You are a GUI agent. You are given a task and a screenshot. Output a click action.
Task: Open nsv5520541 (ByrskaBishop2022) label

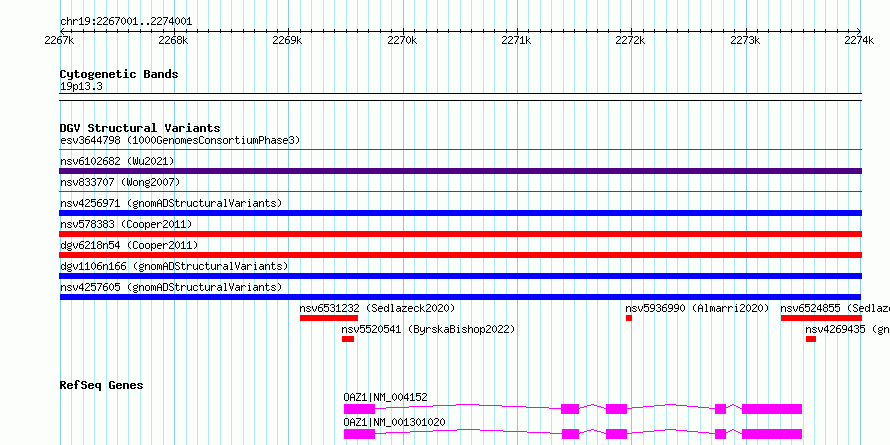428,329
